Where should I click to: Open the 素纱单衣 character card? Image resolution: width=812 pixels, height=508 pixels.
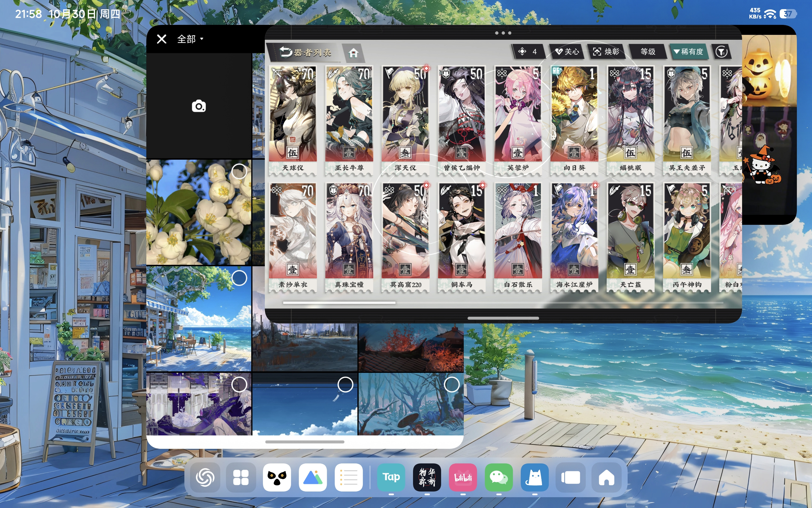293,237
